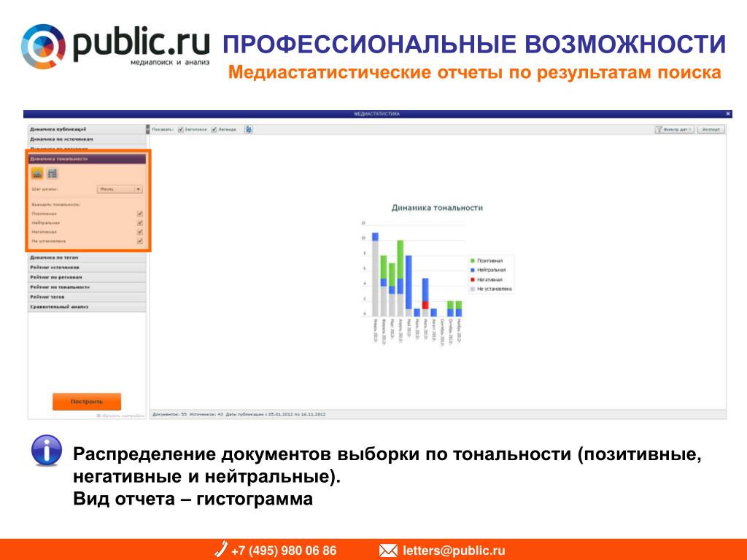Image resolution: width=747 pixels, height=560 pixels.
Task: Click the Экспорт button
Action: pyautogui.click(x=711, y=130)
